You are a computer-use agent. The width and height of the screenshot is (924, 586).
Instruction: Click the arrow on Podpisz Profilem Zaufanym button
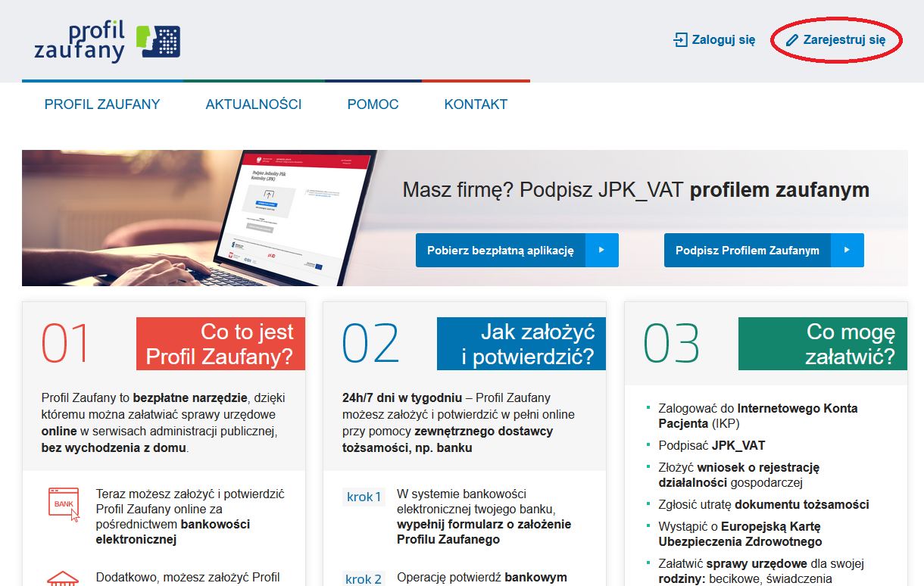pos(848,250)
